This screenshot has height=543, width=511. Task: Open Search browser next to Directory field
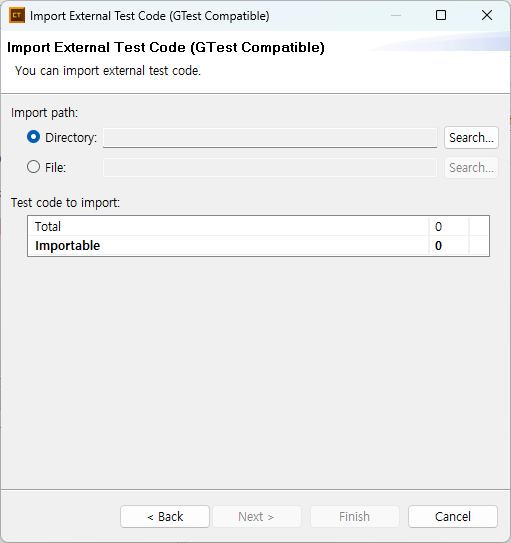pyautogui.click(x=471, y=137)
